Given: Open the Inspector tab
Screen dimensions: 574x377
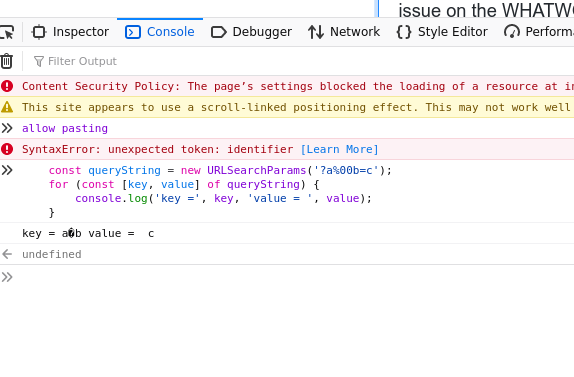Looking at the screenshot, I should (x=70, y=32).
